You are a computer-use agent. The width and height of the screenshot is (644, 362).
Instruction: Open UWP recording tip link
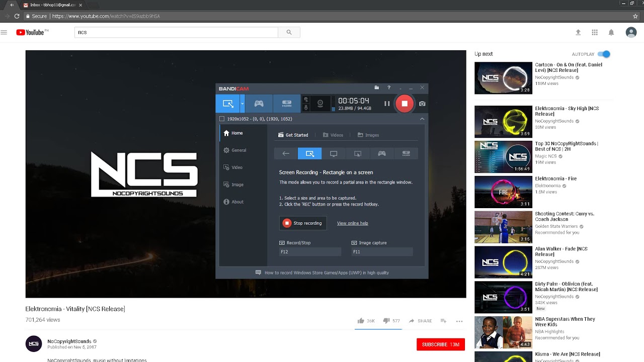(322, 273)
